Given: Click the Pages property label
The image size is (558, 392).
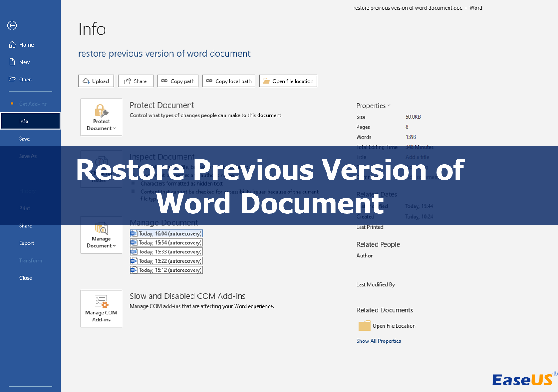Looking at the screenshot, I should click(363, 127).
